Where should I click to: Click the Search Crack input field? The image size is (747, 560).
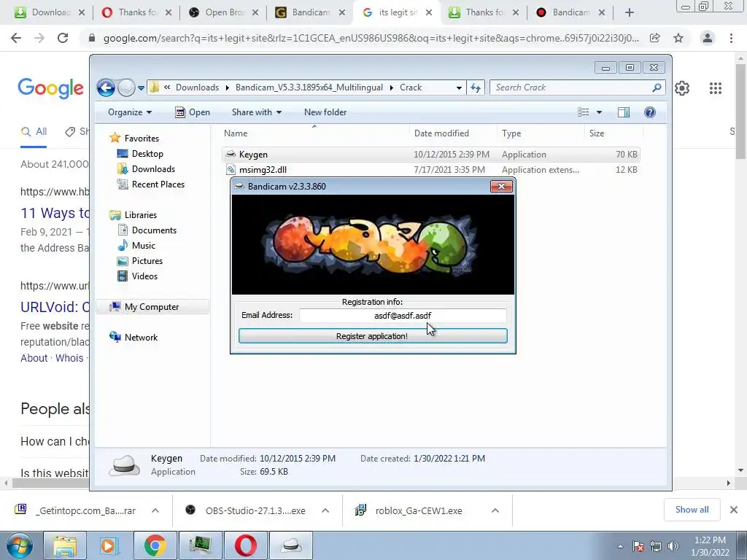tap(570, 87)
